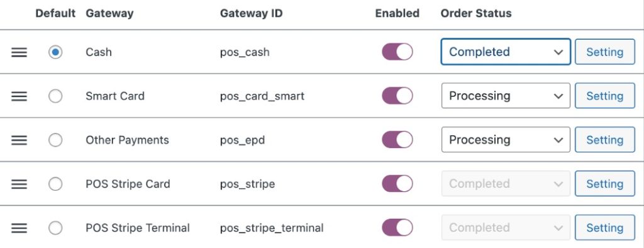Click the Order Status column header
Viewport: 644px width, 248px height.
tap(476, 13)
